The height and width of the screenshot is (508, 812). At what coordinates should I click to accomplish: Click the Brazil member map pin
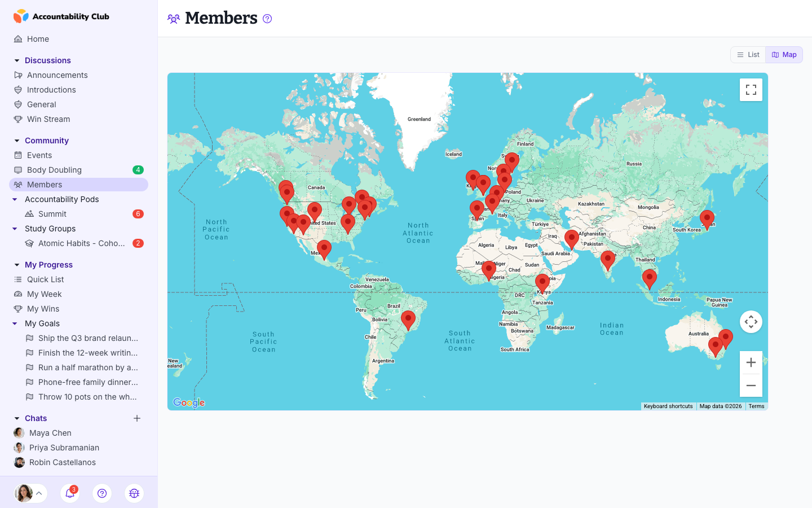(408, 320)
